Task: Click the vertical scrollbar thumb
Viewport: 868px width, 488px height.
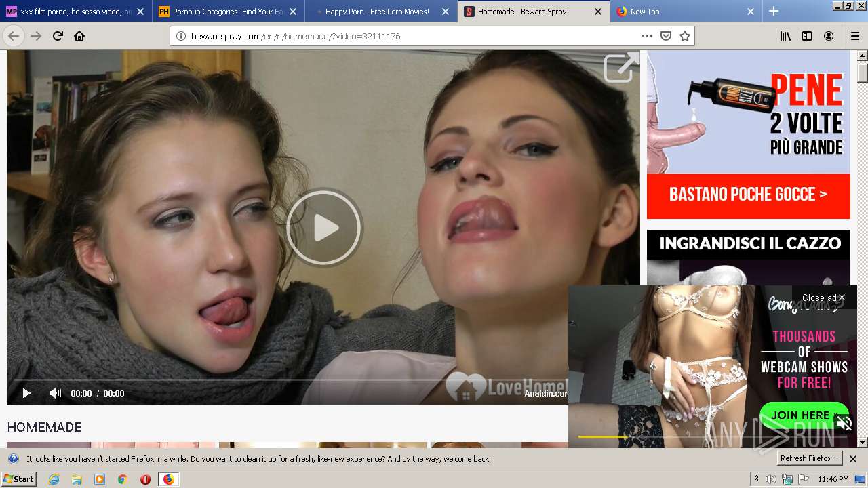Action: (x=862, y=73)
